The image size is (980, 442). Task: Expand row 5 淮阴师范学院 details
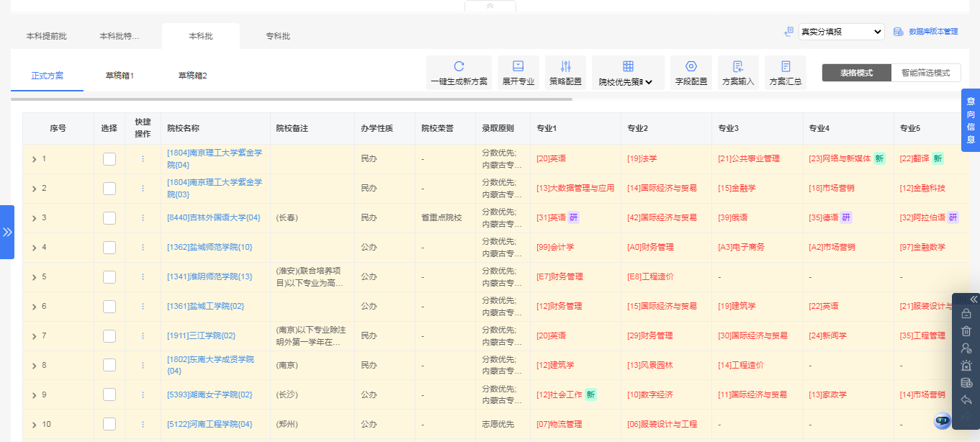coord(34,276)
